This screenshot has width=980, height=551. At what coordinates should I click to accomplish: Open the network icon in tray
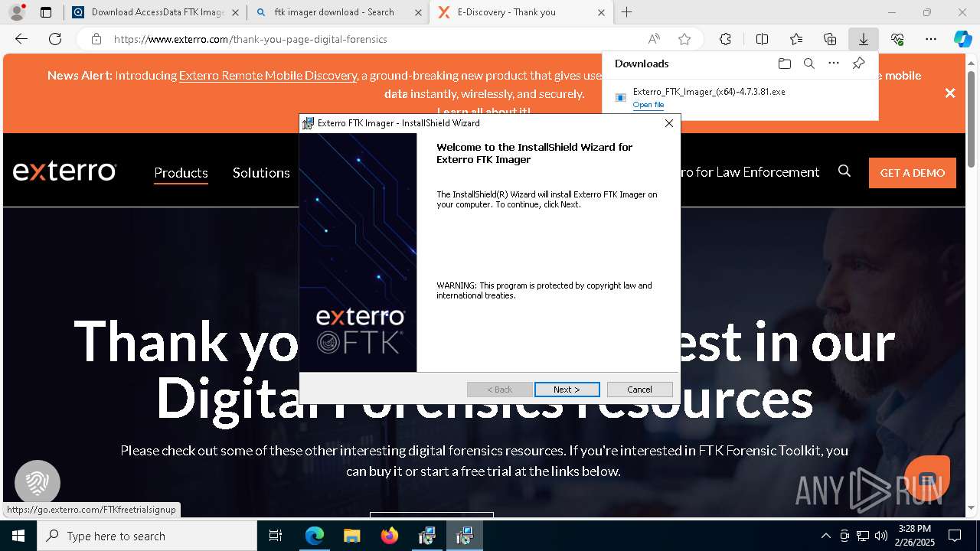coord(862,536)
